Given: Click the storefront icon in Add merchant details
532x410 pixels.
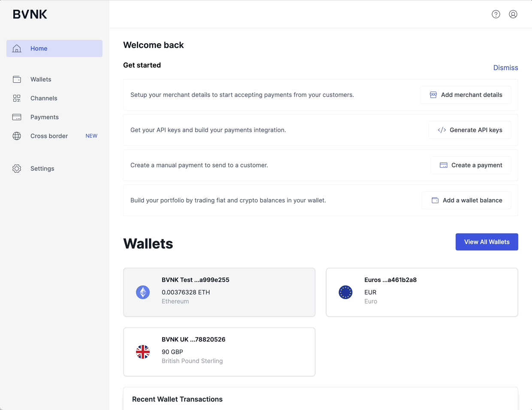Looking at the screenshot, I should [433, 95].
